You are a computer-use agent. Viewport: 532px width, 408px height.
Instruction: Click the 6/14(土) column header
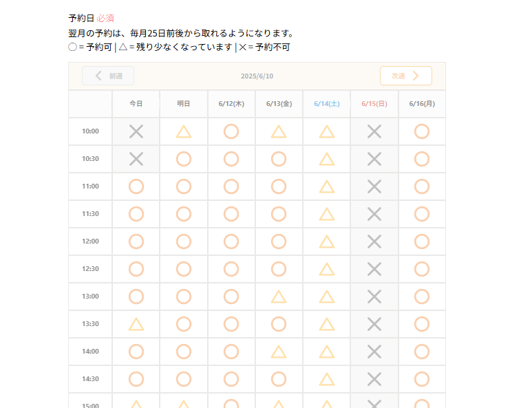pos(327,104)
